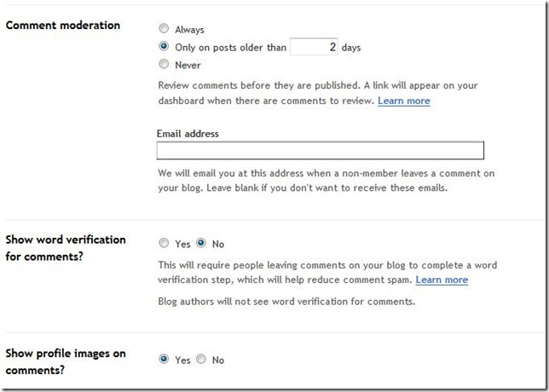The width and height of the screenshot is (549, 392).
Task: Select No for profile images on comments
Action: click(x=201, y=360)
